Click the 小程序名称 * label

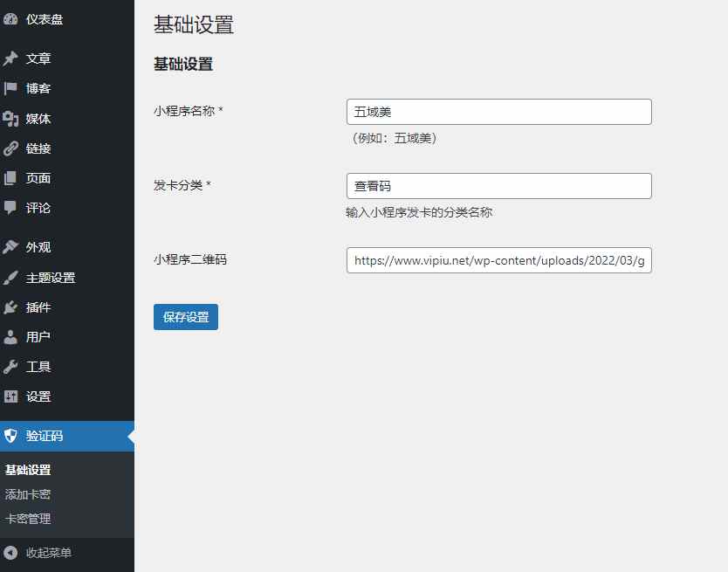coord(189,111)
